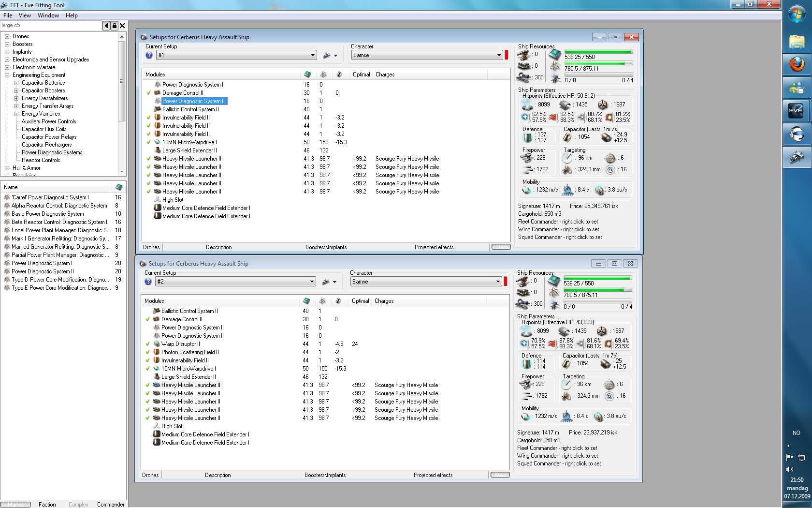This screenshot has width=812, height=508.
Task: Select Power Diagnostic Systems in the category tree
Action: coord(52,152)
